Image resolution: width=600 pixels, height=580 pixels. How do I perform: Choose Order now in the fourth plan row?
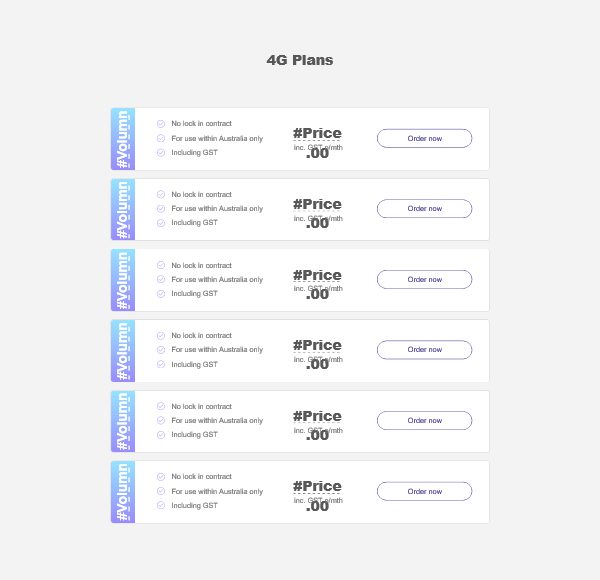424,350
